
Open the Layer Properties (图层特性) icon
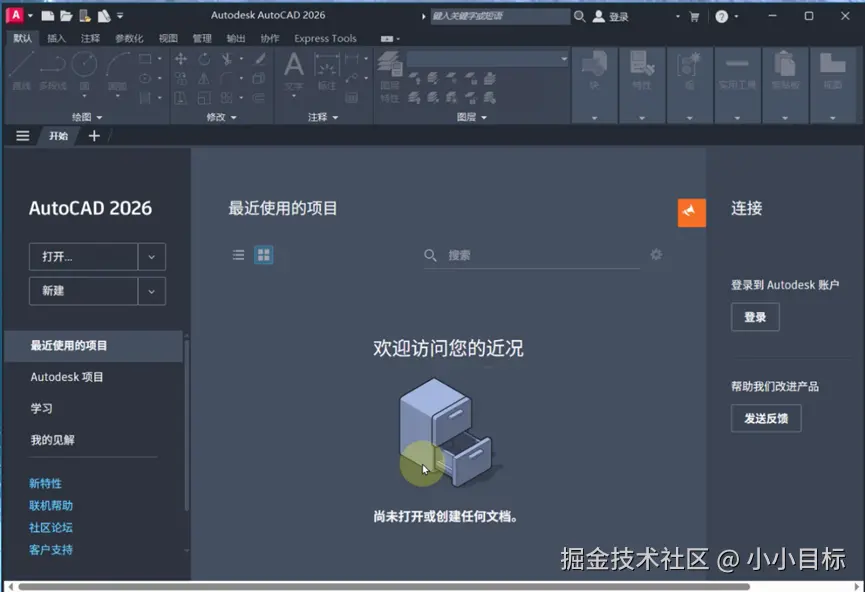[x=390, y=77]
